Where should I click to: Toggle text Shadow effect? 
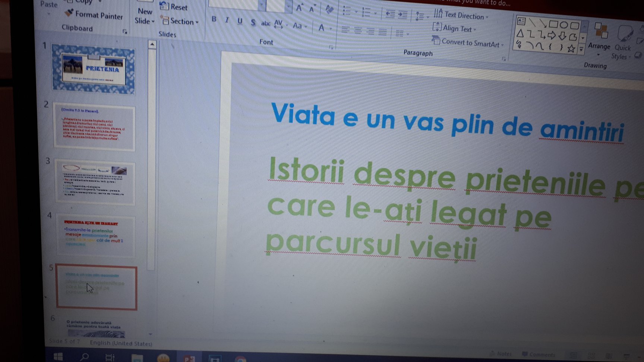point(253,22)
